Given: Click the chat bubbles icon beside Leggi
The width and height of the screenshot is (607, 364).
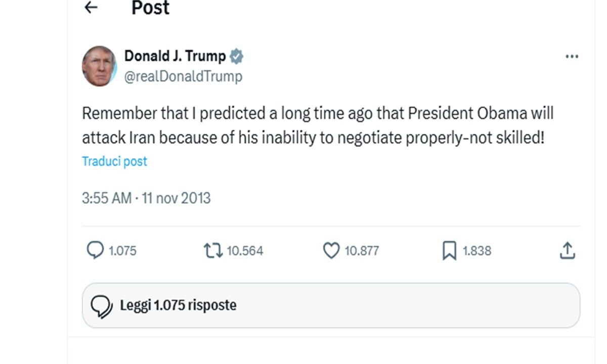Looking at the screenshot, I should point(101,306).
